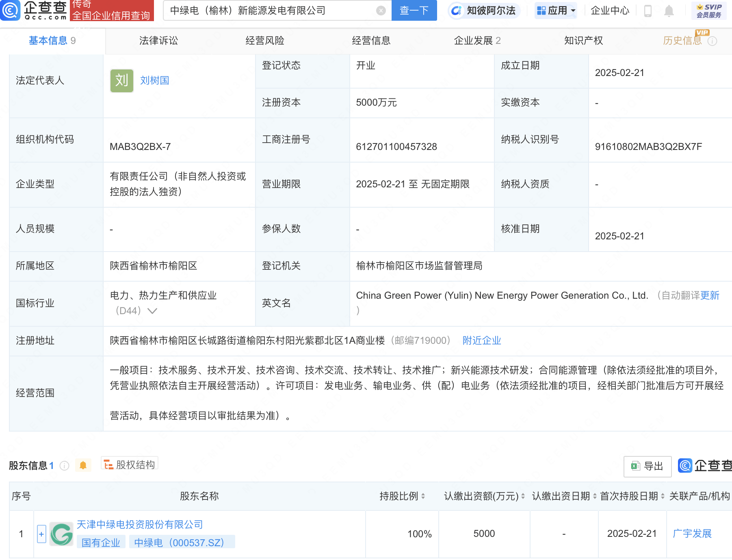Open the 应用 dropdown menu

pos(556,11)
